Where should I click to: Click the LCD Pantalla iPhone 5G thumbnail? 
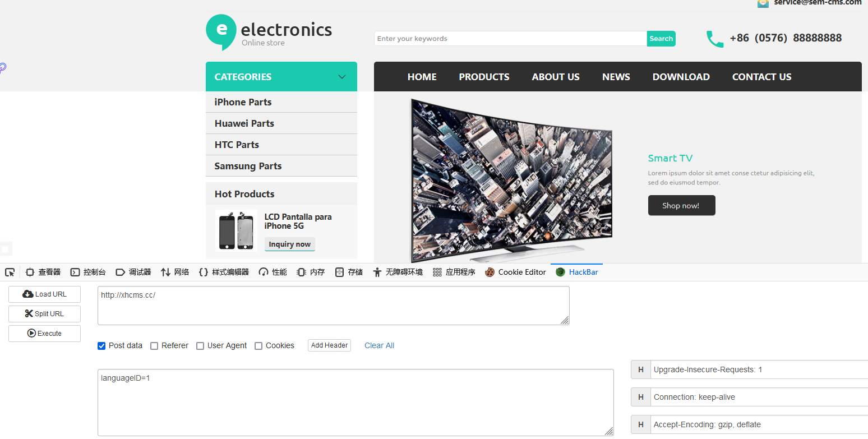(x=236, y=230)
